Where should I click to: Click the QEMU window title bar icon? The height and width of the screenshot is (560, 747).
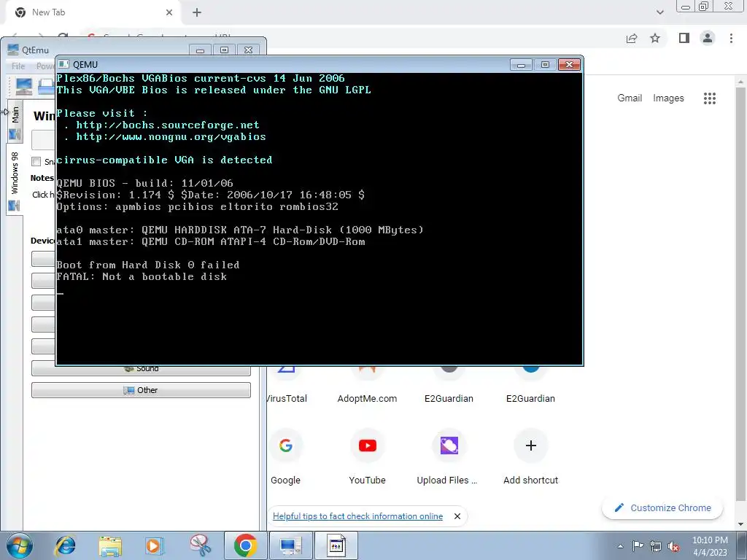click(x=63, y=65)
